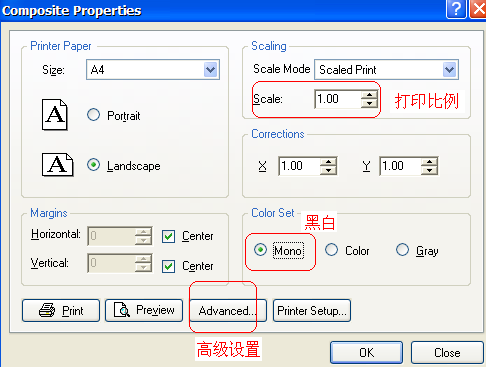Decrease the X correction value
Screen dimensions: 486x367
[x=328, y=170]
